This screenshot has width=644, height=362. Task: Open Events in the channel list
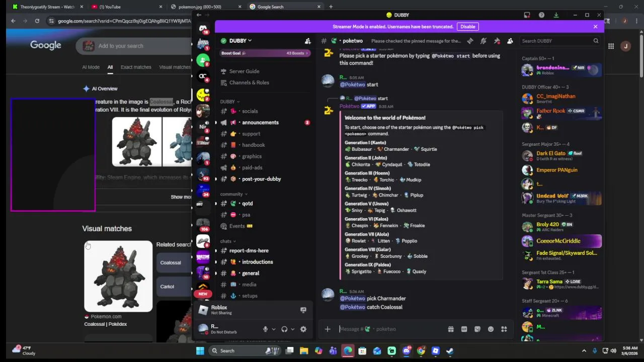(265, 226)
